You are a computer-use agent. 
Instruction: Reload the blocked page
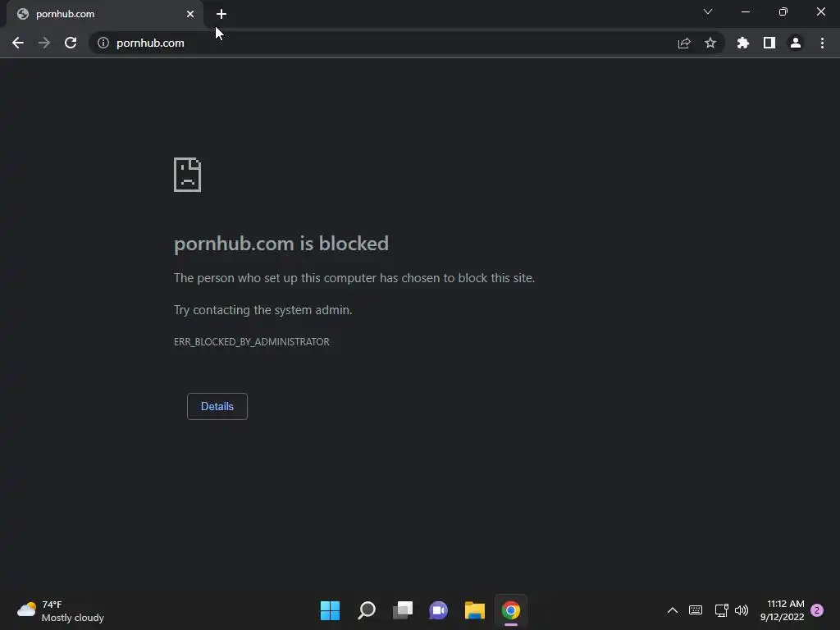(71, 43)
